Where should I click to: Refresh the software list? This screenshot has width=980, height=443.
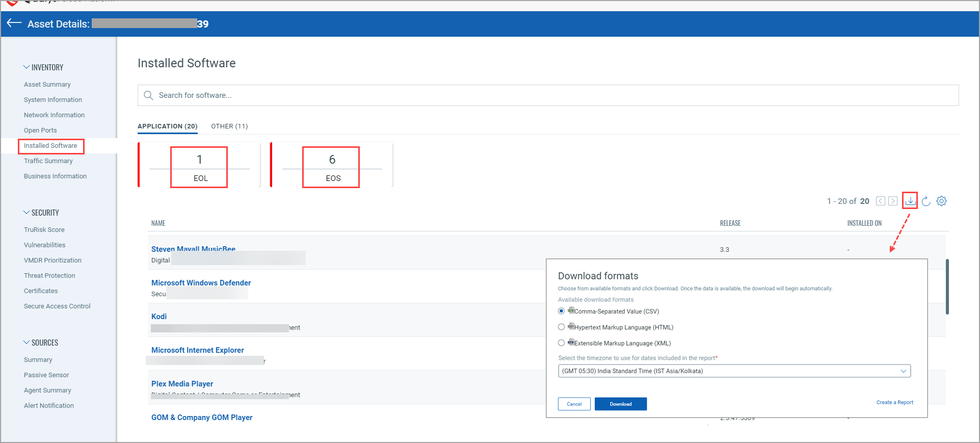point(926,201)
